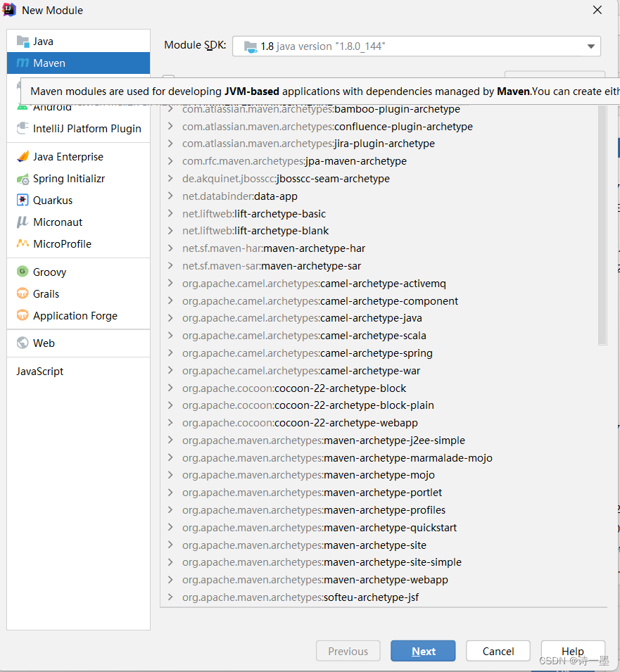Expand jpa-maven-archetype node
The height and width of the screenshot is (672, 620).
(170, 160)
